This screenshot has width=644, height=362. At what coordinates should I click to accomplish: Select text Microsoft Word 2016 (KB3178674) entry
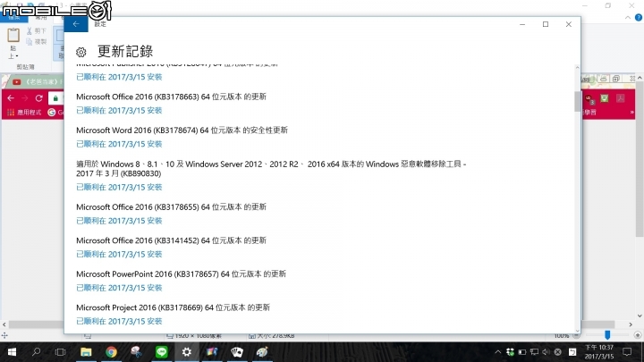(182, 130)
